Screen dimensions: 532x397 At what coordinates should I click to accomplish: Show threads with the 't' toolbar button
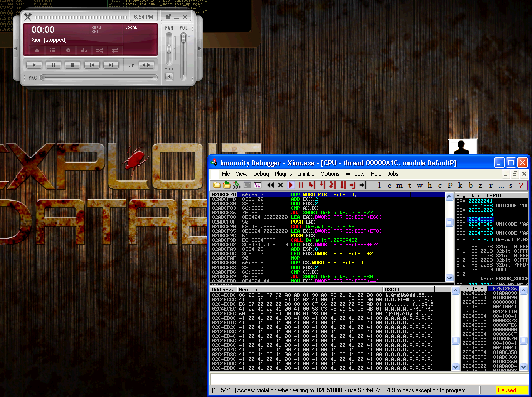point(410,185)
